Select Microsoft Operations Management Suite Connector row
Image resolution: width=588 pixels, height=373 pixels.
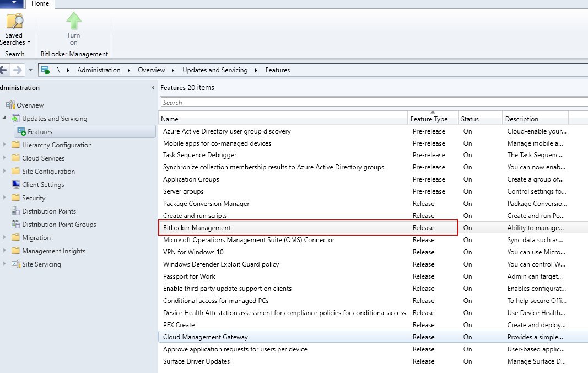[373, 239]
